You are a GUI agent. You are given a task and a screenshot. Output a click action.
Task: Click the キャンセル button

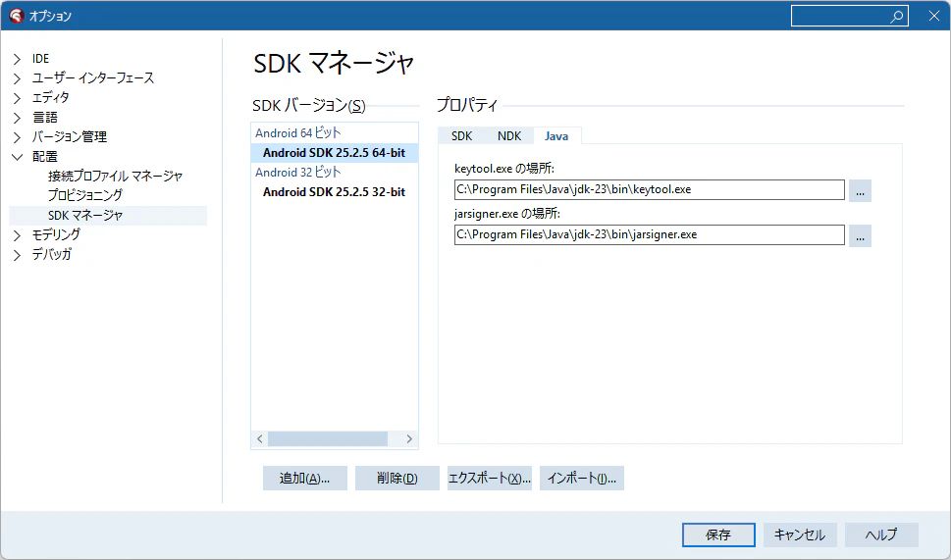point(800,535)
